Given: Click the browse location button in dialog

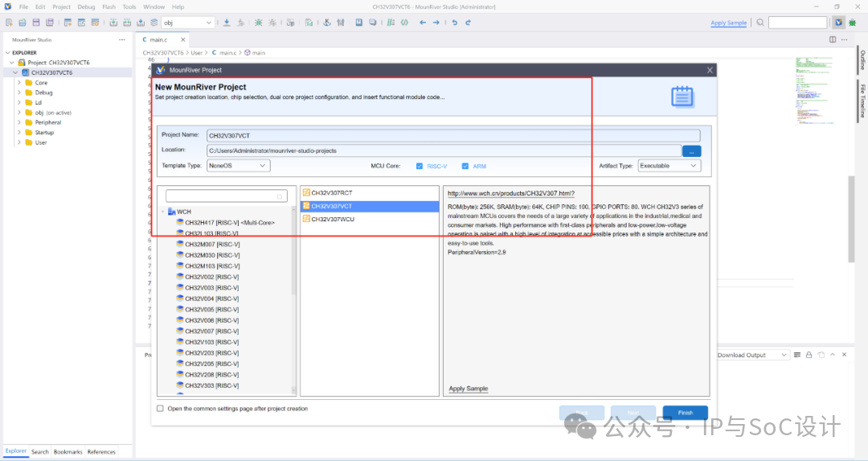Looking at the screenshot, I should tap(691, 151).
